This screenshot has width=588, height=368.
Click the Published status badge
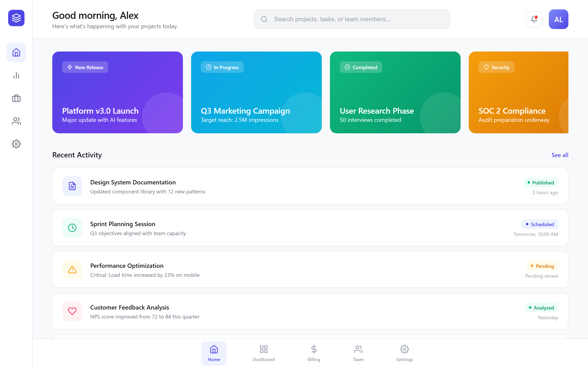click(541, 183)
